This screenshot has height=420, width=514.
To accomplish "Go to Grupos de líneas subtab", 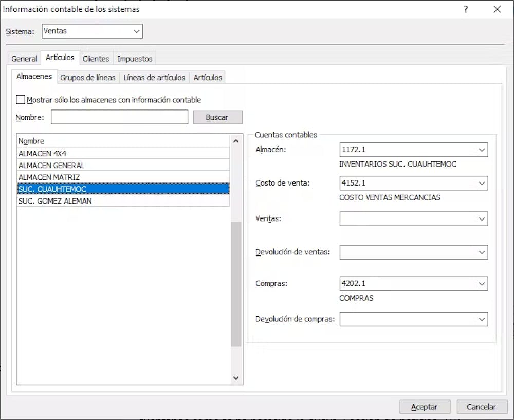I will point(88,78).
